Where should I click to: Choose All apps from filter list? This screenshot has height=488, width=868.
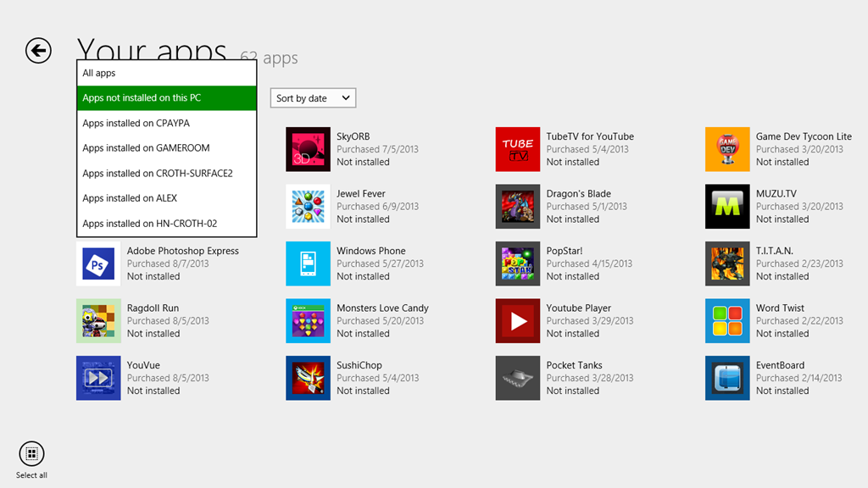pyautogui.click(x=167, y=73)
